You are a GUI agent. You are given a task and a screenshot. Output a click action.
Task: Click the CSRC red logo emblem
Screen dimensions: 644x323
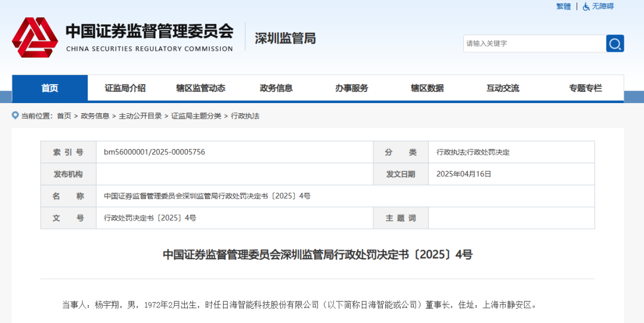click(x=35, y=38)
